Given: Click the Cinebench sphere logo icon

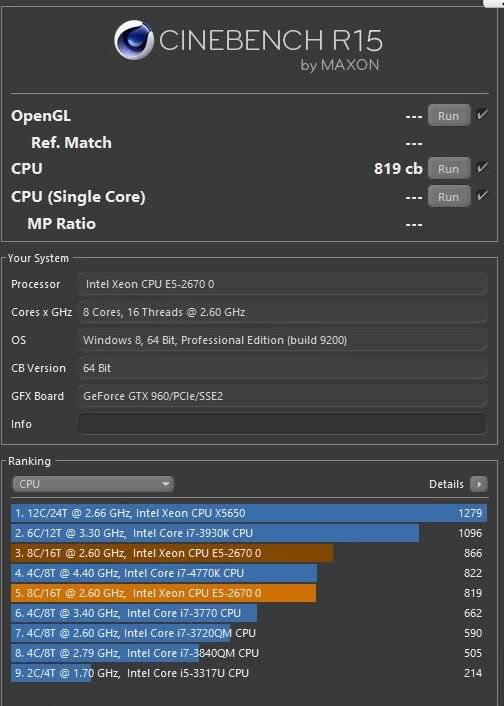Looking at the screenshot, I should click(x=134, y=40).
